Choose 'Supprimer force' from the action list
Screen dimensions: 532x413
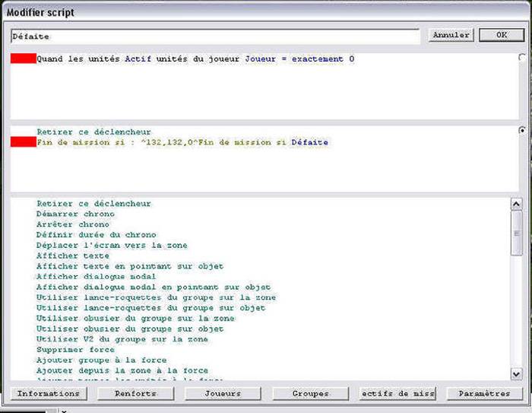tap(74, 350)
